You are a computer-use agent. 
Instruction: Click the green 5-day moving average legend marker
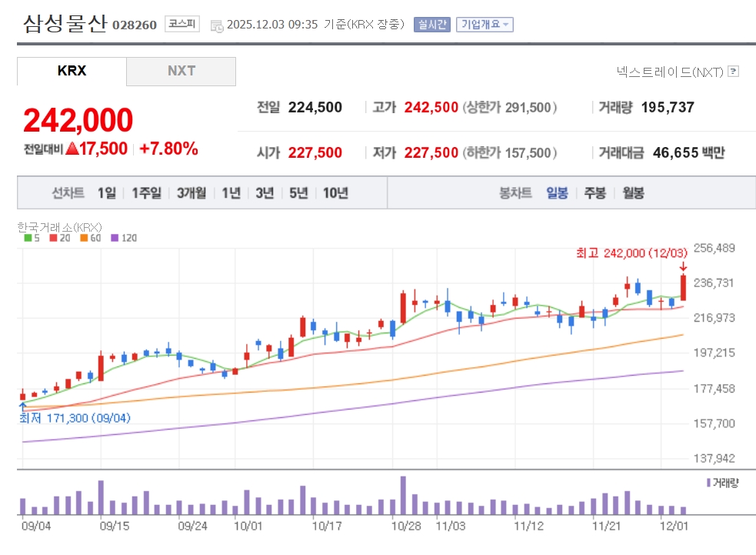(28, 238)
